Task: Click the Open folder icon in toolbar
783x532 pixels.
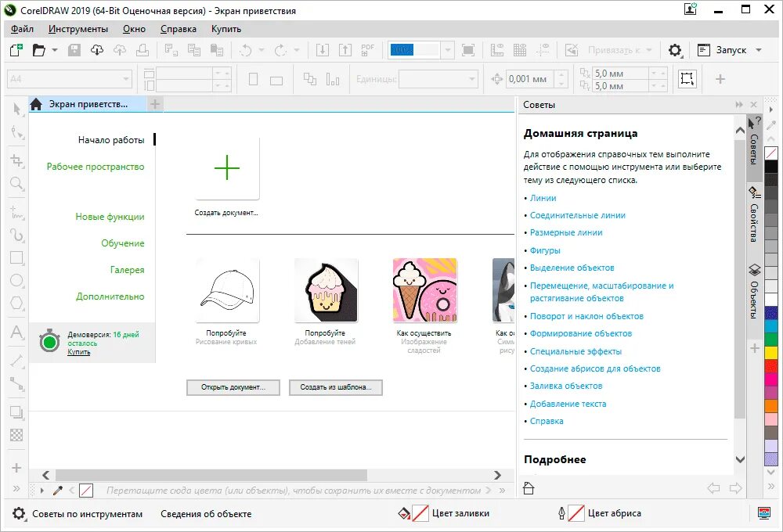Action: pyautogui.click(x=38, y=50)
